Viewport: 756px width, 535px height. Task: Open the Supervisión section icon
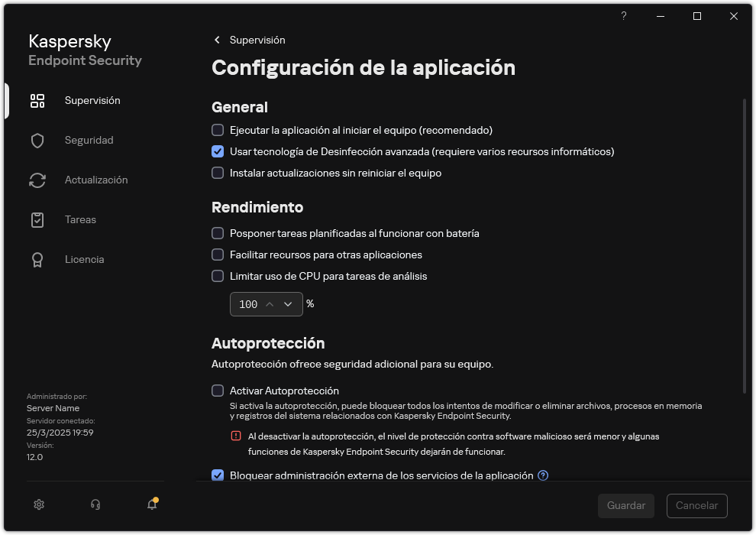(37, 100)
